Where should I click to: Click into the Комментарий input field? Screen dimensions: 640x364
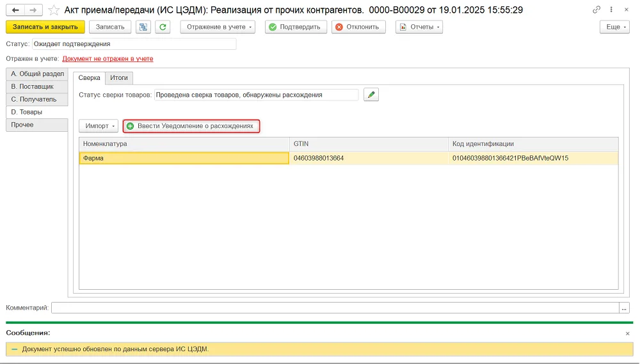(x=335, y=308)
